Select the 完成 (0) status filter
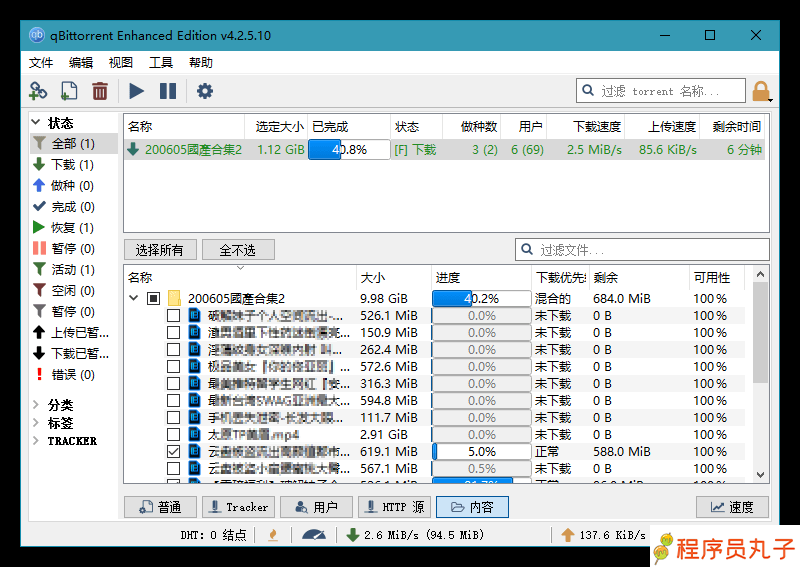The height and width of the screenshot is (567, 800). (x=73, y=207)
